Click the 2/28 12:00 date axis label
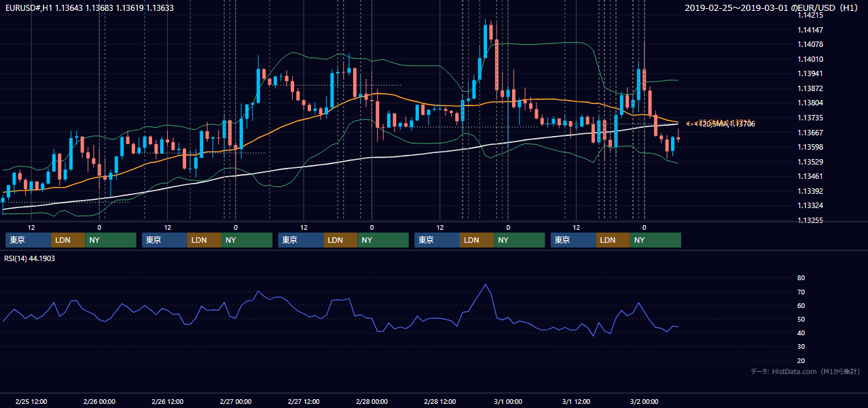This screenshot has height=408, width=868. 440,401
